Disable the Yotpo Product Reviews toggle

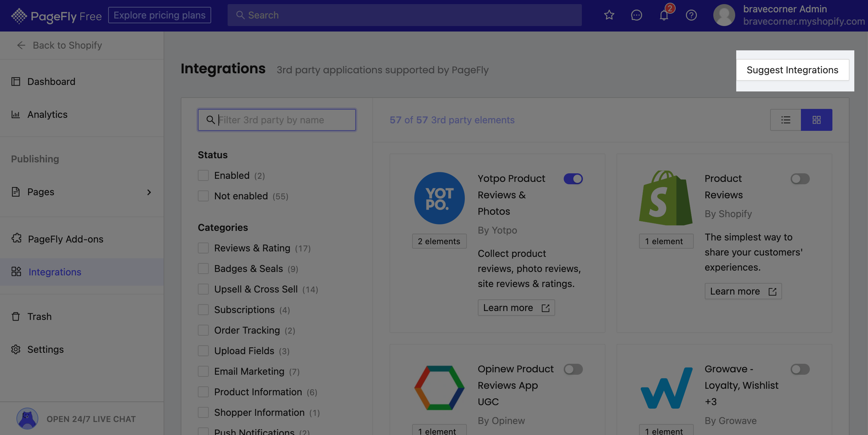pyautogui.click(x=573, y=179)
